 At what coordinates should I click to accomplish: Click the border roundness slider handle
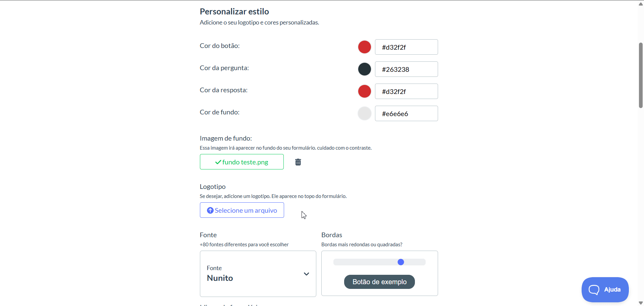401,262
